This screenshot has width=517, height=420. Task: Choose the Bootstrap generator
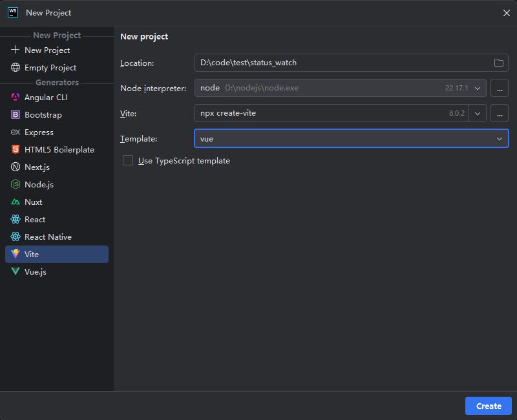coord(57,115)
